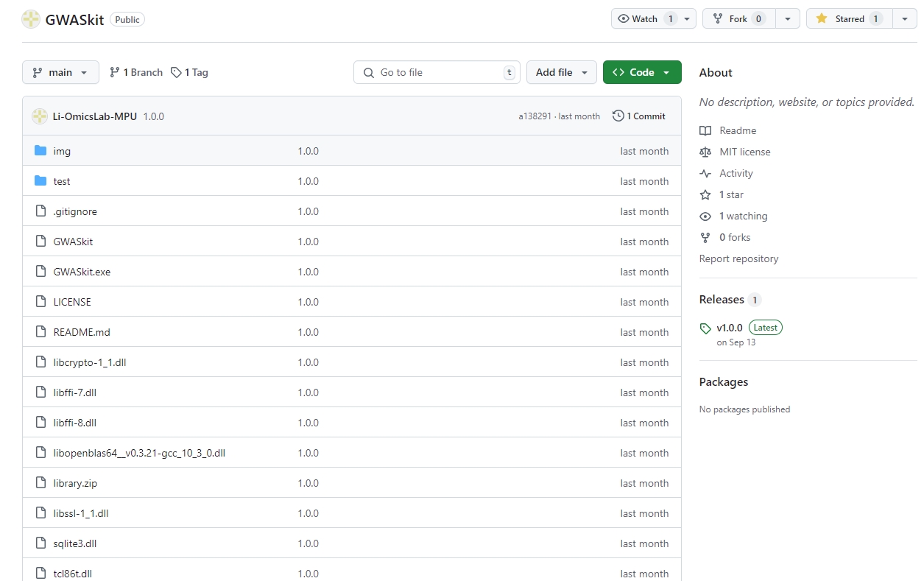Image resolution: width=924 pixels, height=581 pixels.
Task: Click the Activity pulse icon
Action: point(705,173)
